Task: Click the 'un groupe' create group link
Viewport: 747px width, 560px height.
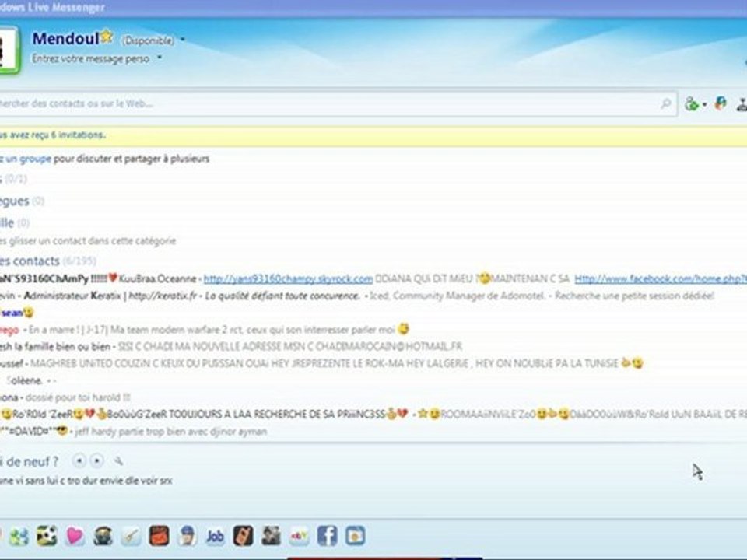Action: click(29, 159)
